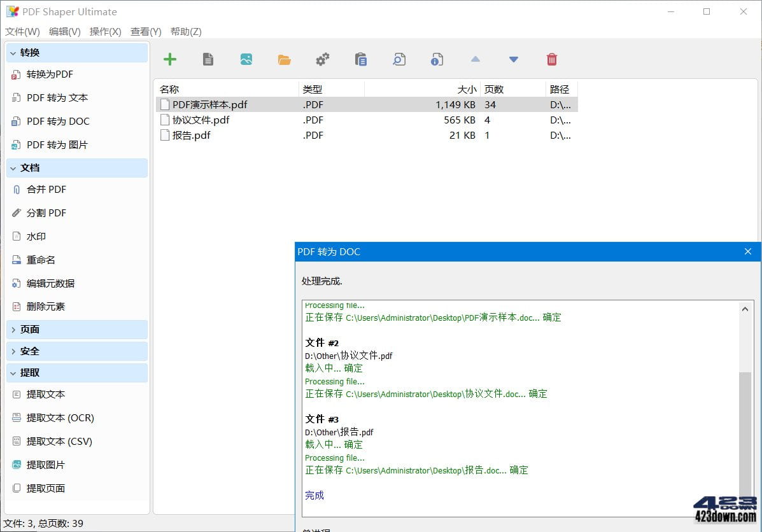762x532 pixels.
Task: Click the magnifier document preview icon
Action: (x=399, y=59)
